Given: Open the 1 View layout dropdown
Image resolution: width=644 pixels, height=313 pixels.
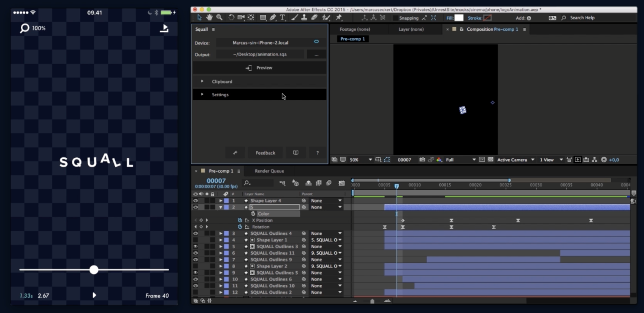Looking at the screenshot, I should click(551, 160).
